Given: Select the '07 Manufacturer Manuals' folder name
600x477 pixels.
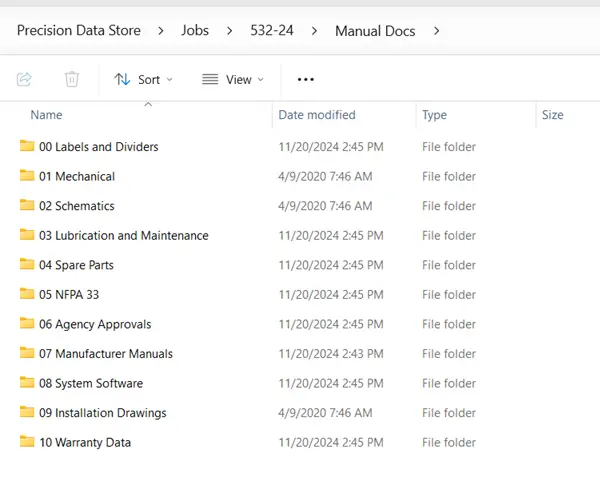Looking at the screenshot, I should [x=106, y=354].
